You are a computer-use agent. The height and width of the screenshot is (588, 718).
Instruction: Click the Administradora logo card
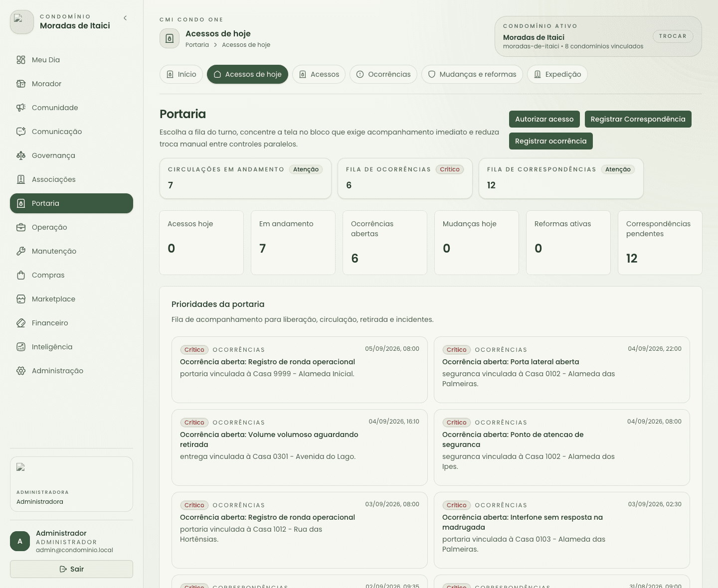pos(71,484)
